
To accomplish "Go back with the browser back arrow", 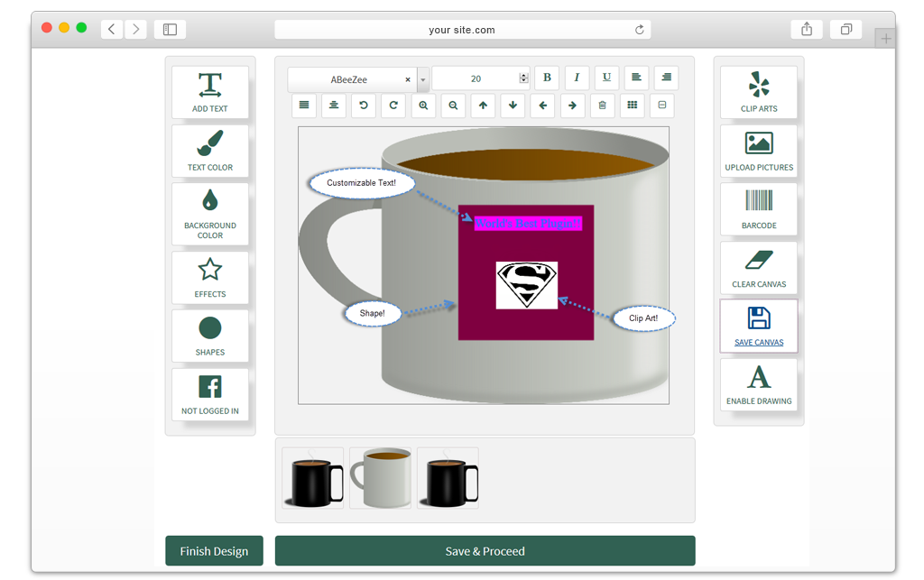I will point(111,29).
